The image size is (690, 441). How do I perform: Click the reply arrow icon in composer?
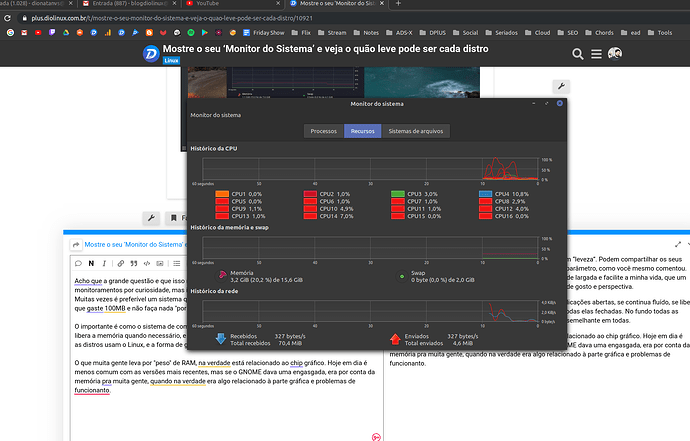[76, 245]
